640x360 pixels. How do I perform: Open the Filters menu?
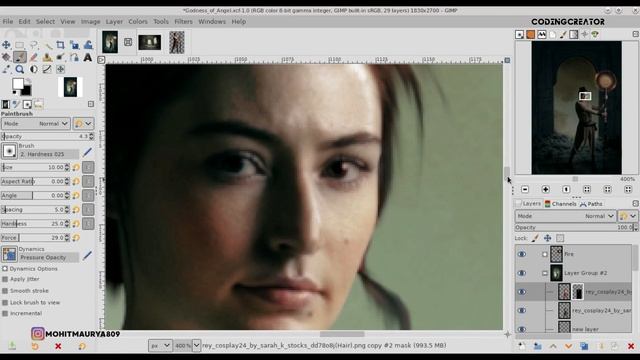pos(183,21)
